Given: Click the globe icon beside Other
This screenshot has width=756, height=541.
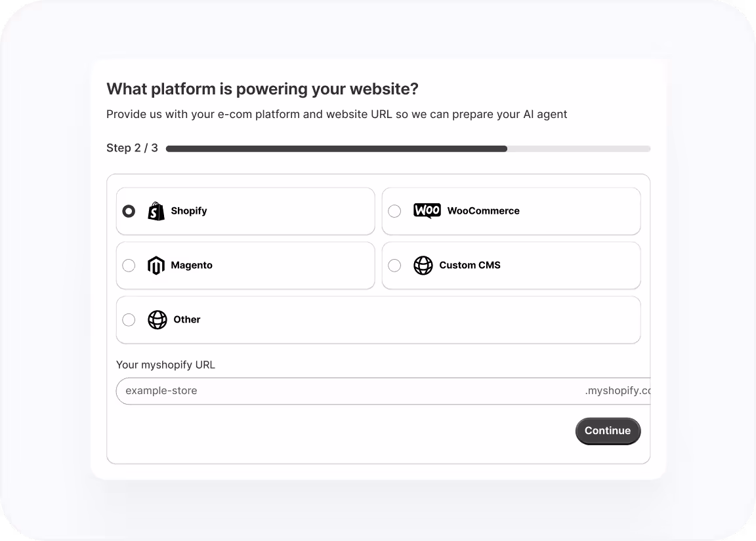Looking at the screenshot, I should (157, 319).
